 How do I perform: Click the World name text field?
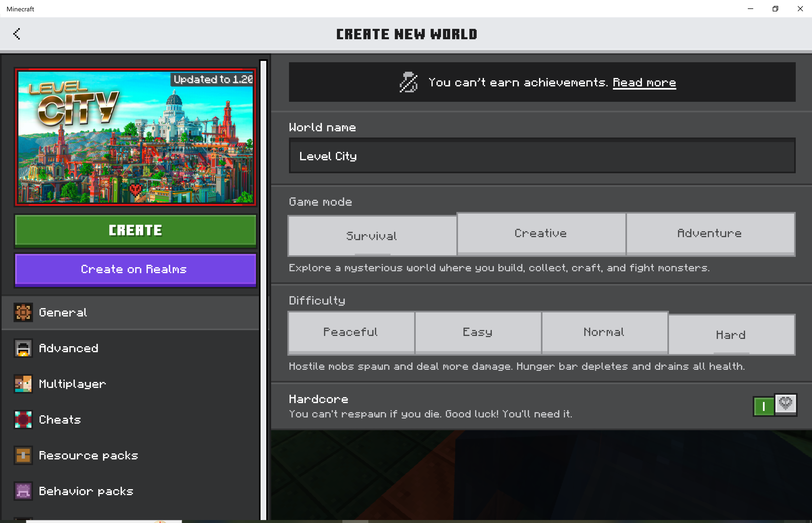[542, 156]
